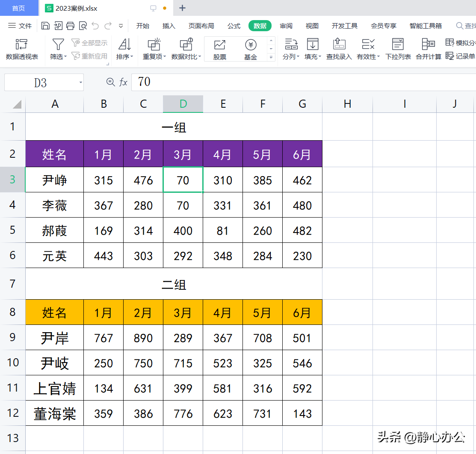Viewport: 476px width, 454px height.
Task: Switch to the 视图 tab
Action: coord(312,26)
